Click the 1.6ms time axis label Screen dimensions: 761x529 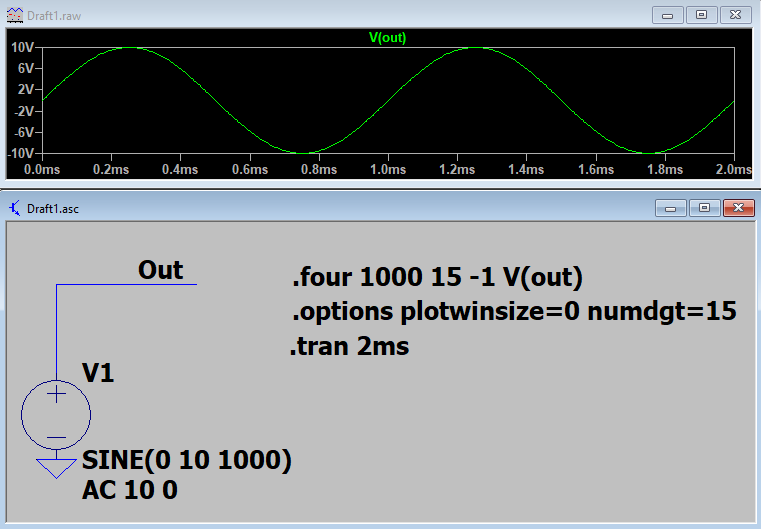tap(596, 169)
